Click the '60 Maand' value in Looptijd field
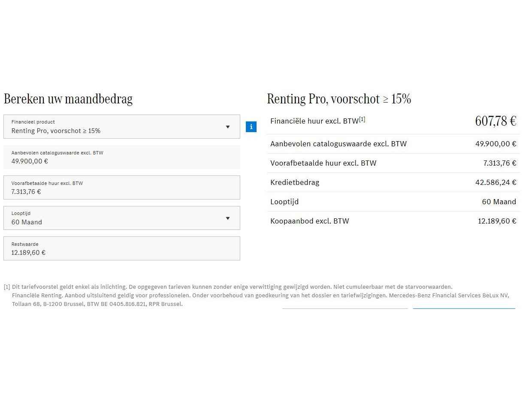The image size is (532, 399). click(27, 222)
